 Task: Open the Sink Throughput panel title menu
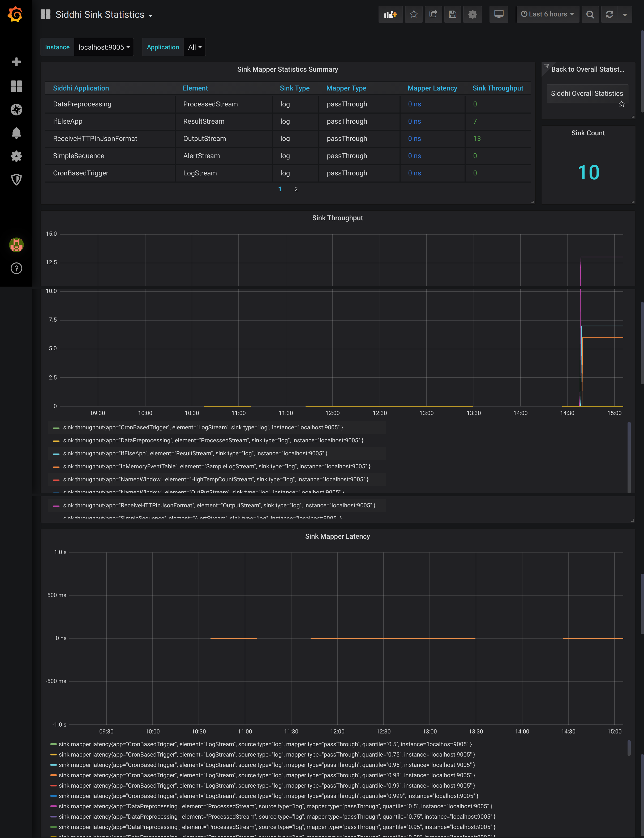[337, 218]
